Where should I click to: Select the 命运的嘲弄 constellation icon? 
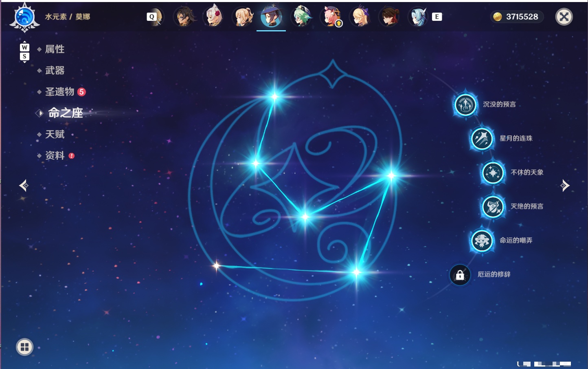(482, 241)
